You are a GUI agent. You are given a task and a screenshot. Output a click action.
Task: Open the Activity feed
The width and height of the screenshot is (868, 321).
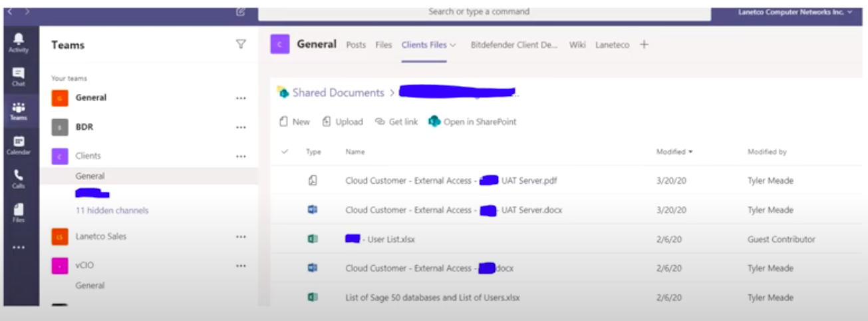tap(19, 41)
